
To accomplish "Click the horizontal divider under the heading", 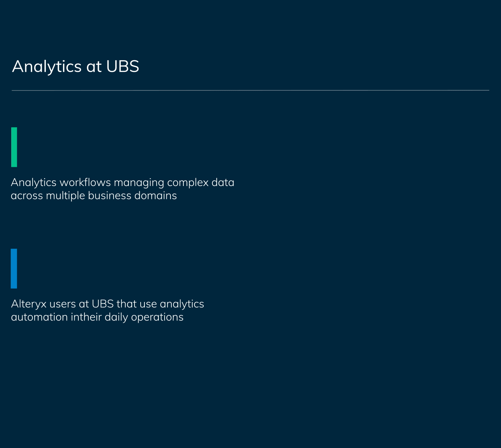I will (250, 90).
